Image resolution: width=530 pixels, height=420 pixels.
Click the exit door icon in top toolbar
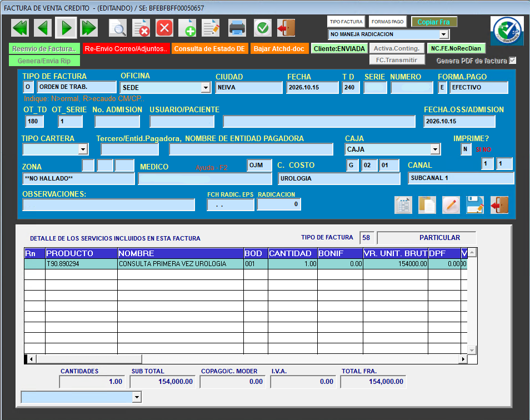coord(286,28)
